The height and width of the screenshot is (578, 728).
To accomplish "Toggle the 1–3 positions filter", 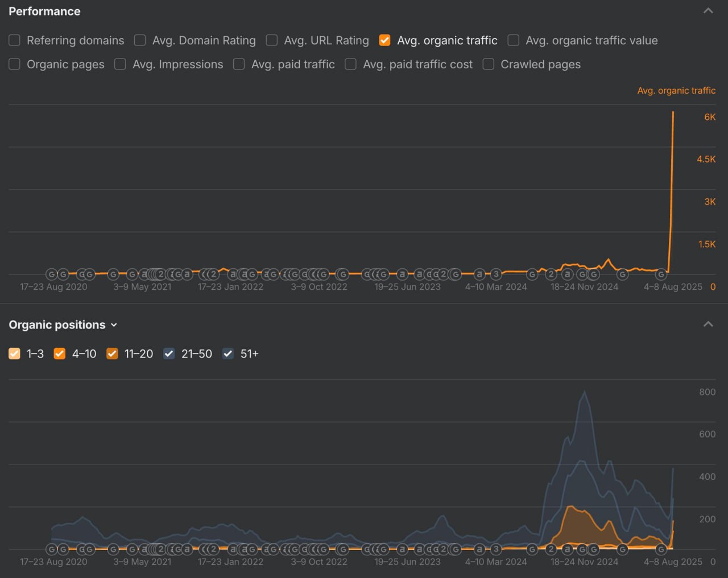I will [x=15, y=354].
